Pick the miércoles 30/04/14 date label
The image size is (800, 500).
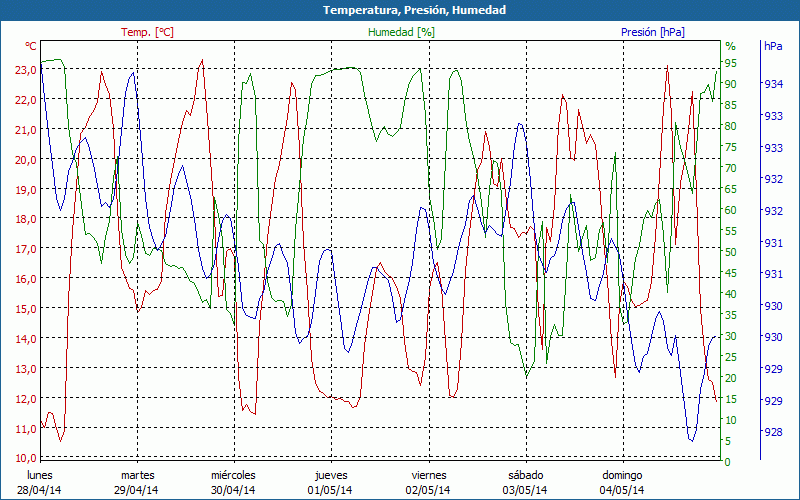(x=233, y=482)
